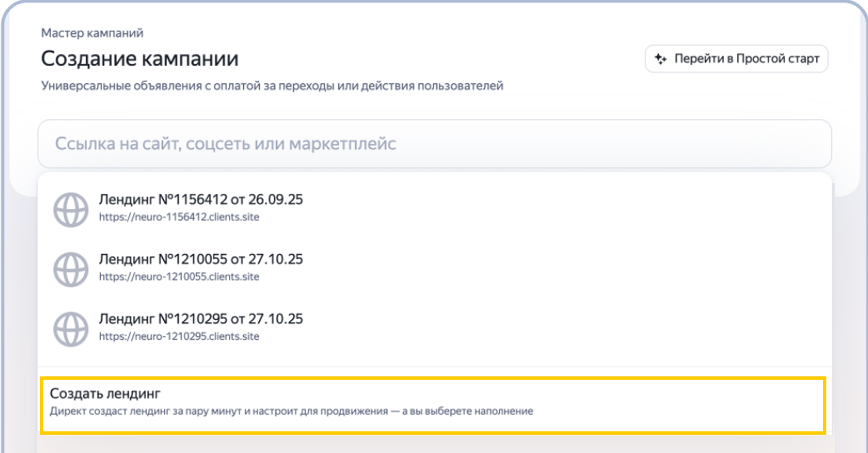Screen dimensions: 868x453
Task: Open the neuro-1156412.clients.site URL
Action: (179, 217)
